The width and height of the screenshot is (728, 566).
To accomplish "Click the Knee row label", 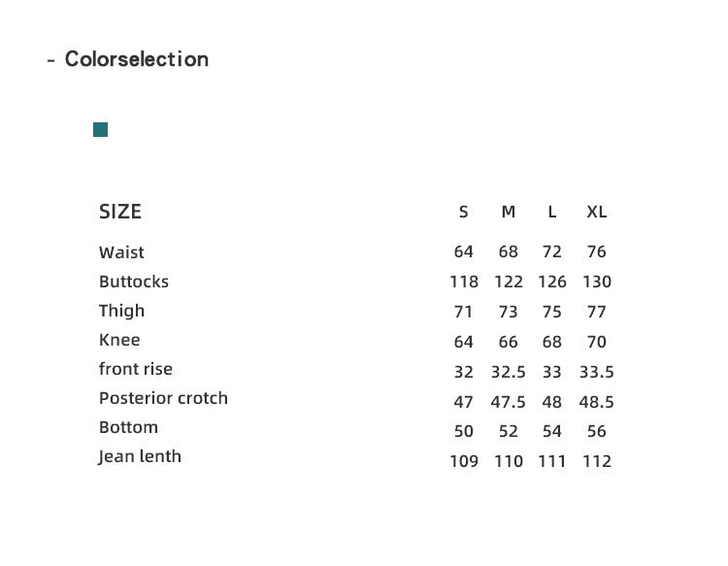I will 119,340.
